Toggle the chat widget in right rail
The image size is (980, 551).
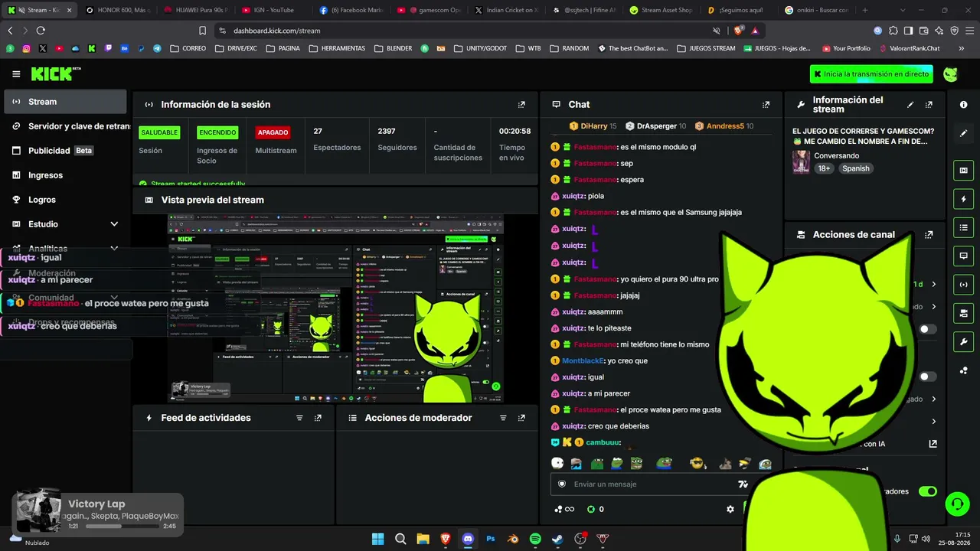[x=963, y=256]
